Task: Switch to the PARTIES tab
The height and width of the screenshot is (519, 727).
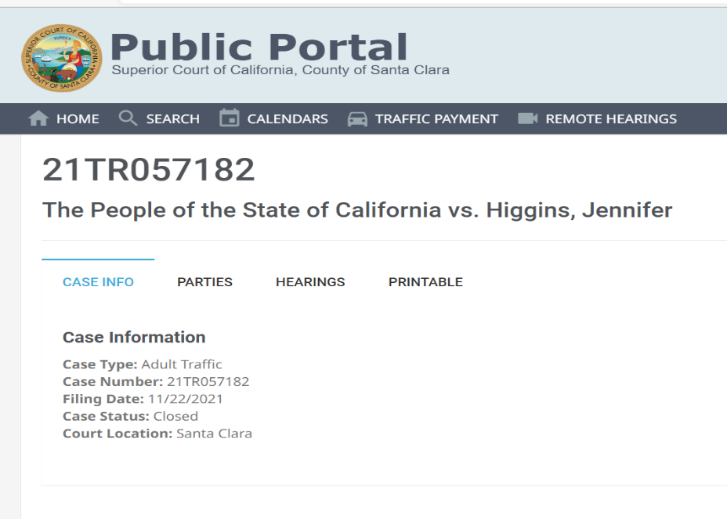Action: click(x=205, y=282)
